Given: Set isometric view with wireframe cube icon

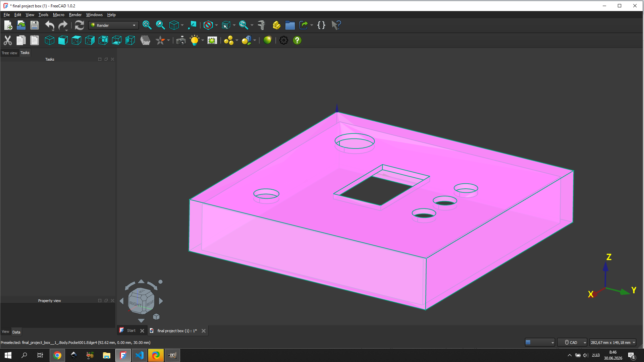Looking at the screenshot, I should coord(50,40).
